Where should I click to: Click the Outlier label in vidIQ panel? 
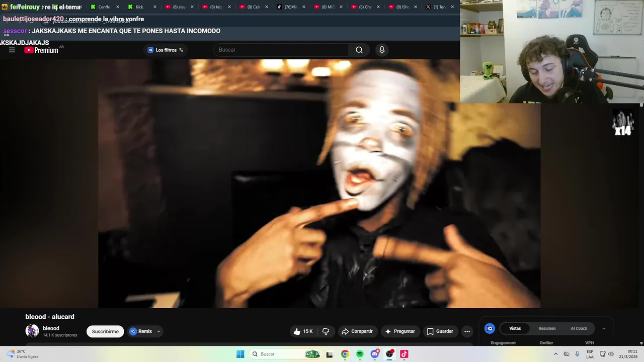tap(546, 343)
